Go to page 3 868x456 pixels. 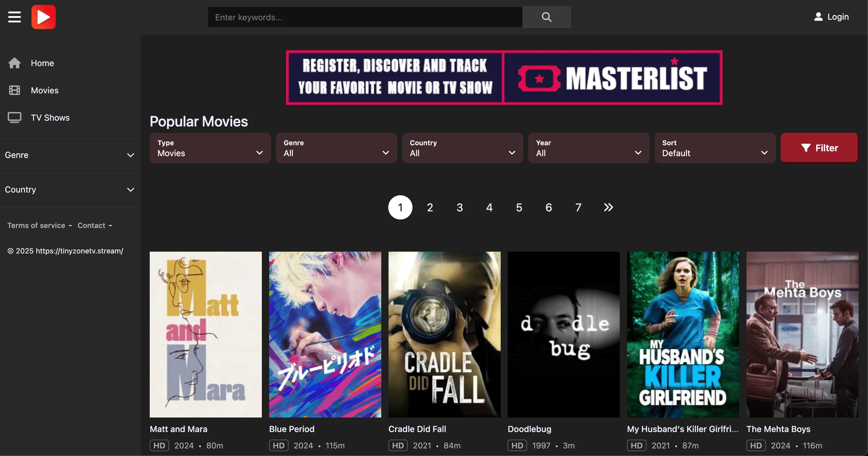[459, 207]
